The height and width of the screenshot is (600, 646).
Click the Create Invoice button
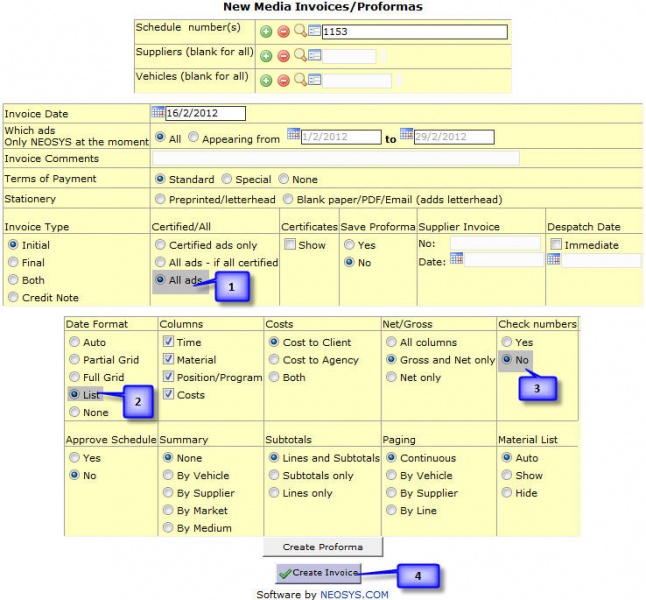pos(319,573)
